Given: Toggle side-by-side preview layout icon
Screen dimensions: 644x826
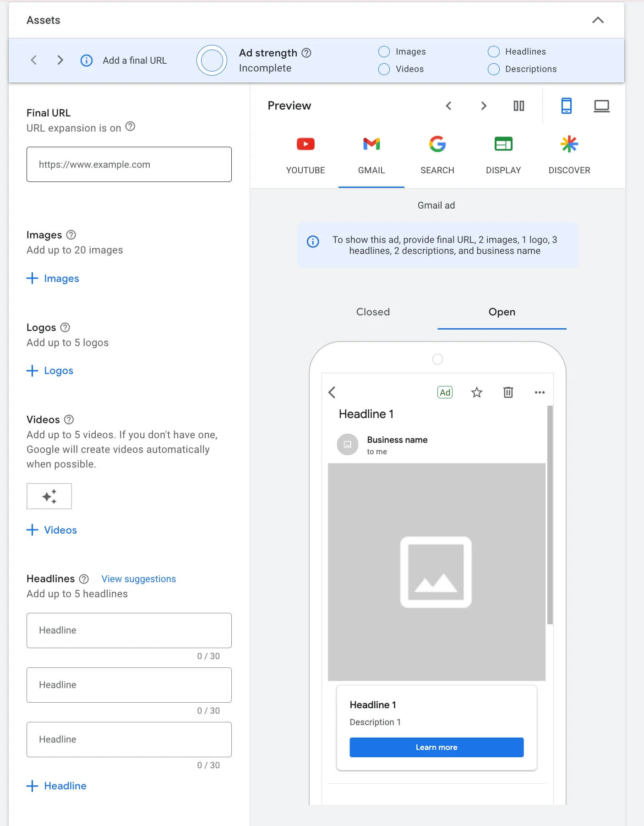Looking at the screenshot, I should click(x=518, y=106).
